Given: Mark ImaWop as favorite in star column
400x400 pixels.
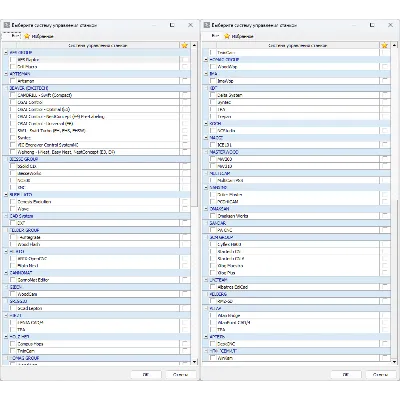Looking at the screenshot, I should 385,81.
